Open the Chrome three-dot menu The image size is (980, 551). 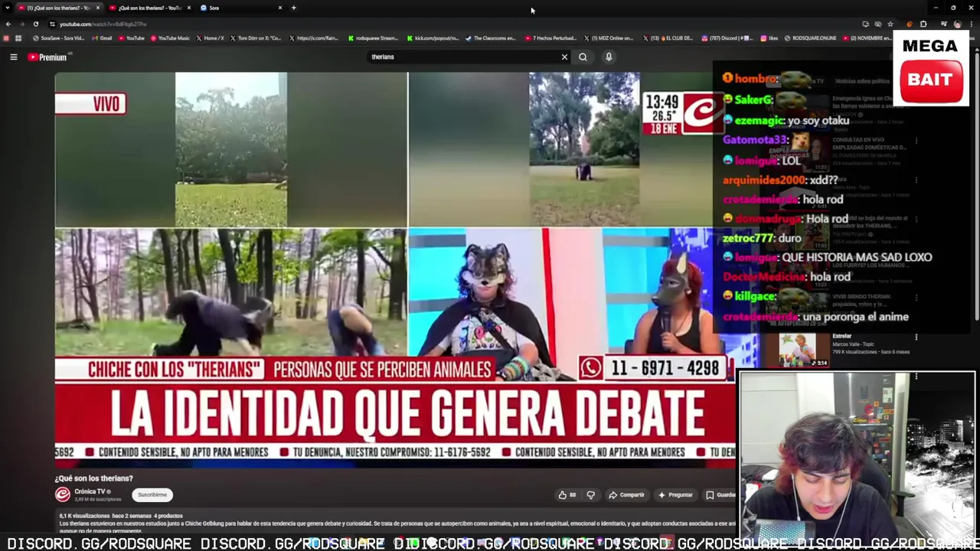click(971, 24)
